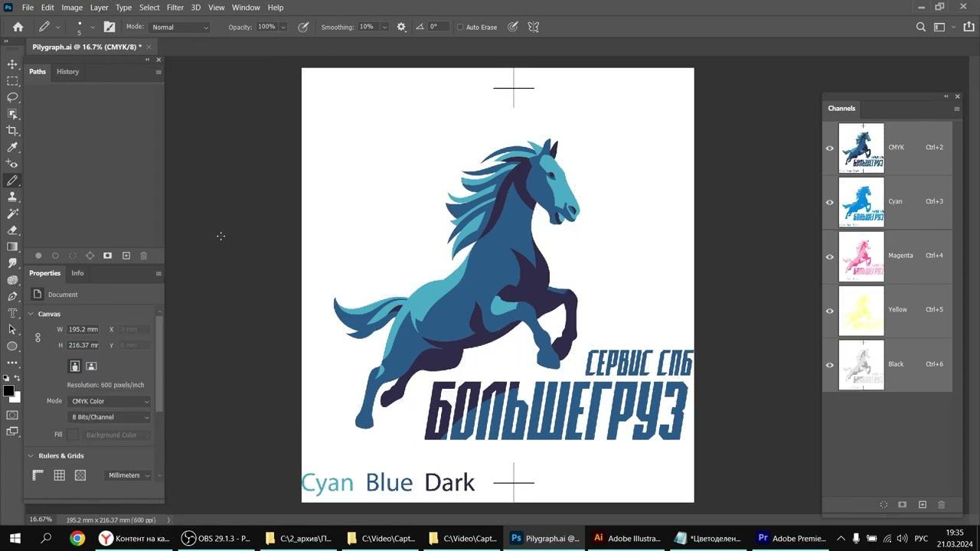The height and width of the screenshot is (551, 980).
Task: Hide the Yellow channel
Action: point(830,311)
